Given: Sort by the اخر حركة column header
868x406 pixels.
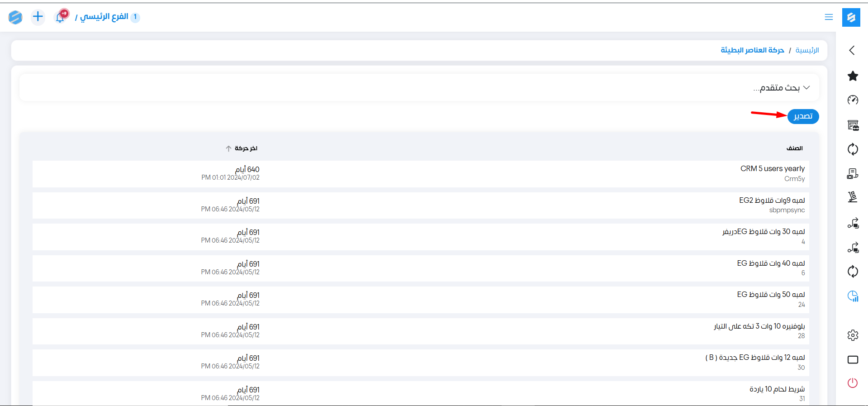Looking at the screenshot, I should (246, 148).
